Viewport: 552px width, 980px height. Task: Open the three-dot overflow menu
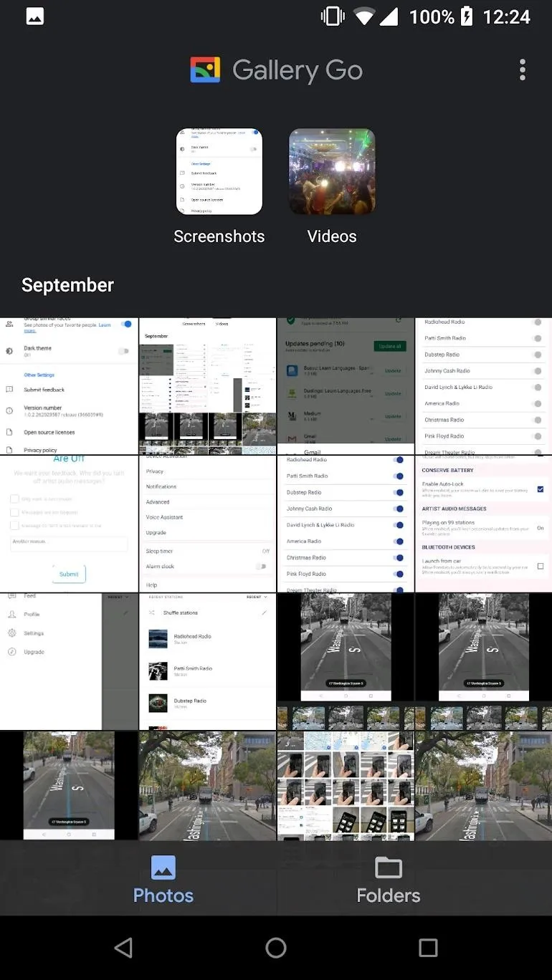[523, 70]
